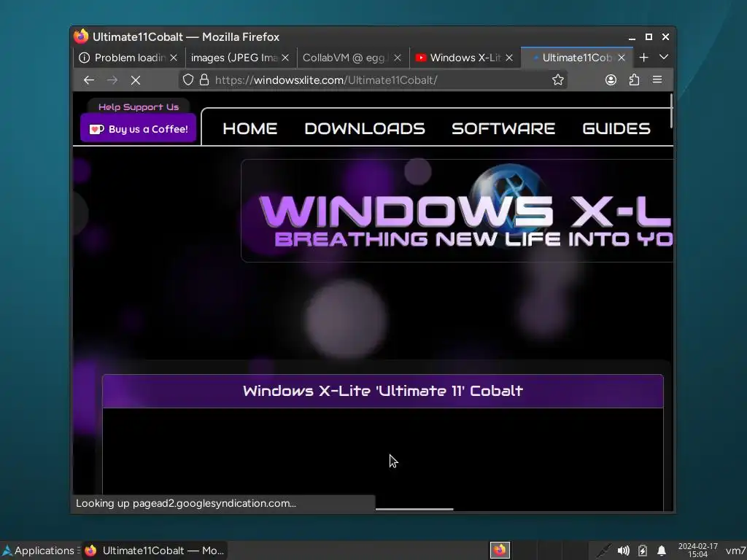Viewport: 747px width, 560px height.
Task: Click the Firefox logo in title bar
Action: click(81, 36)
